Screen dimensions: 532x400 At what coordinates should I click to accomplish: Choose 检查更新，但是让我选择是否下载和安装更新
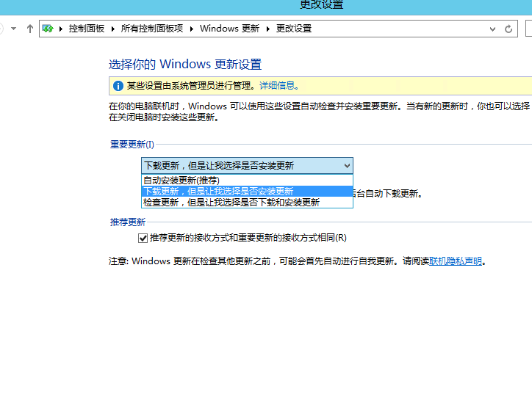pyautogui.click(x=231, y=202)
